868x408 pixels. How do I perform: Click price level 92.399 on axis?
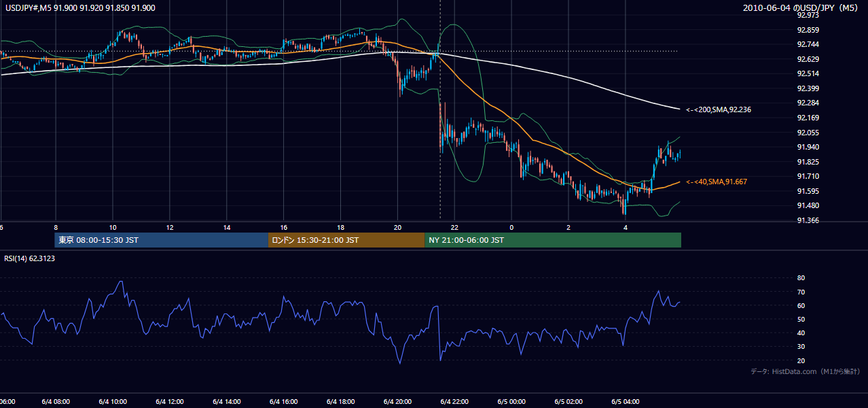808,88
